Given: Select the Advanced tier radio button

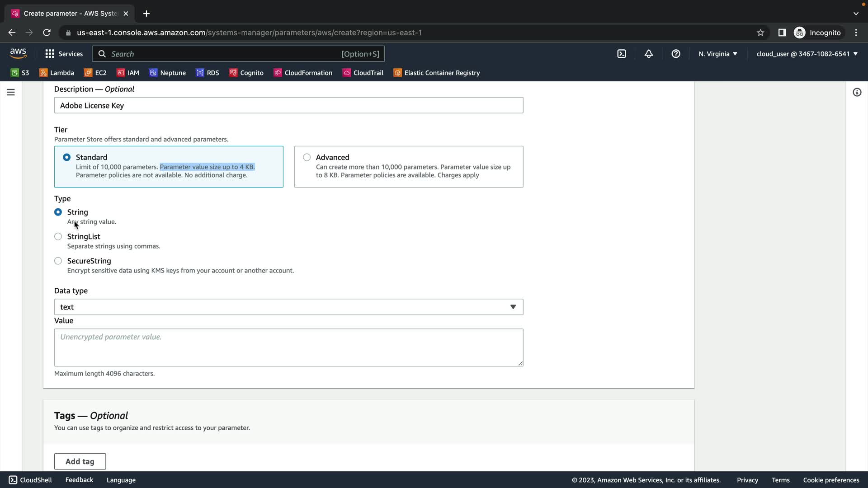Looking at the screenshot, I should 307,157.
